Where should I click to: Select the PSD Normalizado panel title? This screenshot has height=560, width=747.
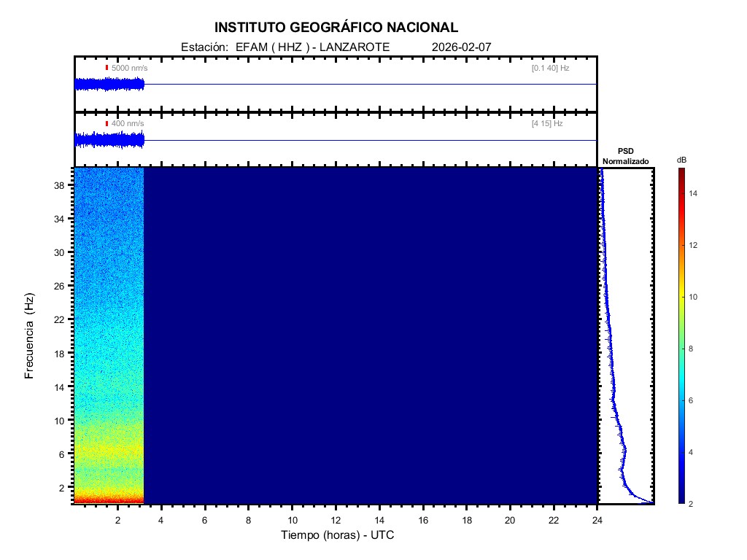[625, 155]
